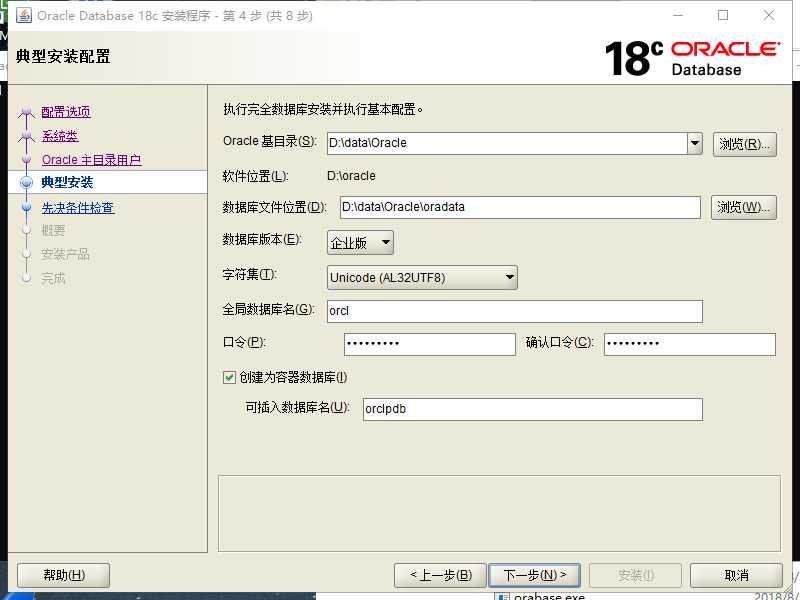Click the step node icon beside 系统类
Image resolution: width=800 pixels, height=600 pixels.
pyautogui.click(x=27, y=136)
